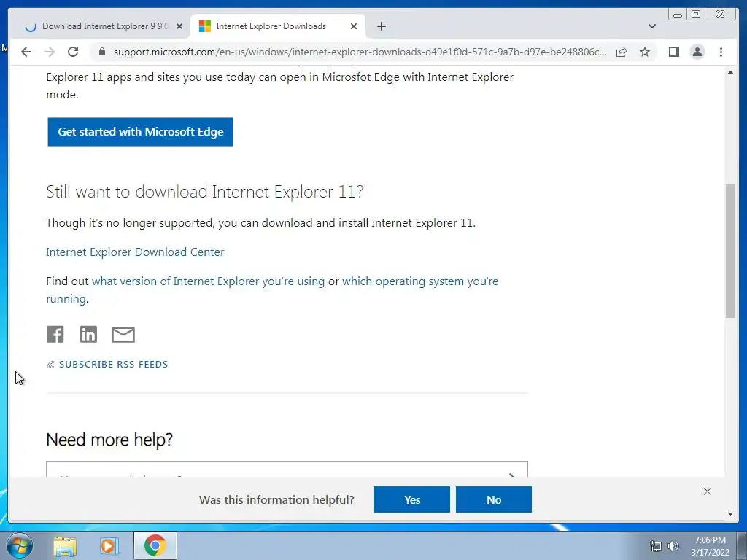
Task: Open Chrome side panel
Action: click(x=673, y=52)
